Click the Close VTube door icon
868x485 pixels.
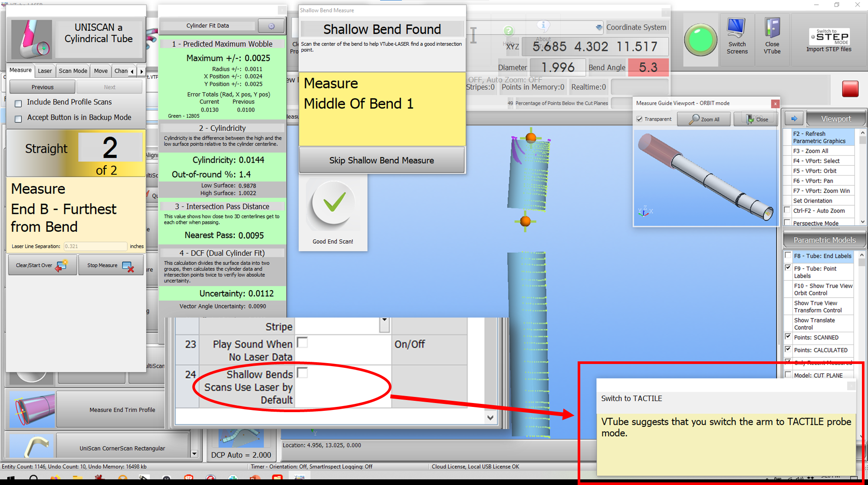click(x=773, y=29)
